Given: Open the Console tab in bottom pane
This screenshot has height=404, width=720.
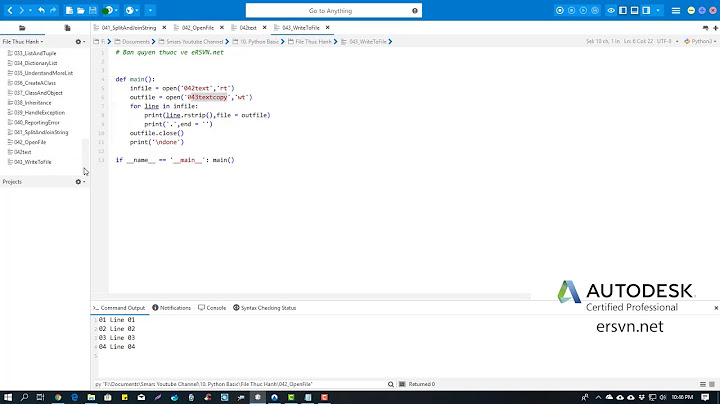Looking at the screenshot, I should pos(212,308).
